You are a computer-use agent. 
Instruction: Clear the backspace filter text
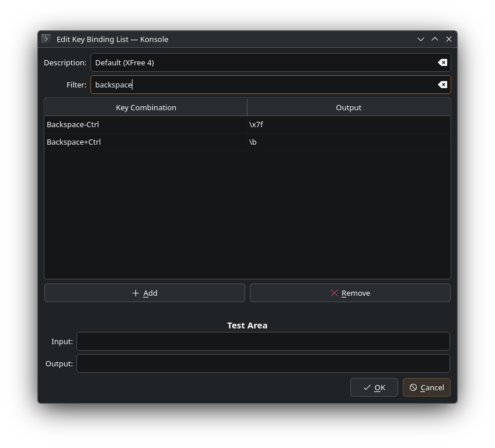pos(442,85)
